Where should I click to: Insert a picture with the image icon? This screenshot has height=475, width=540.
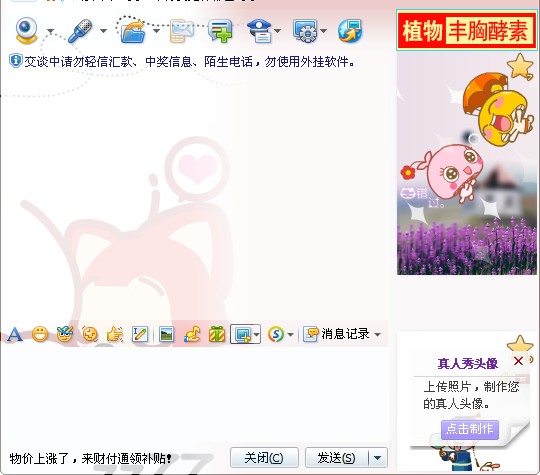[x=167, y=334]
